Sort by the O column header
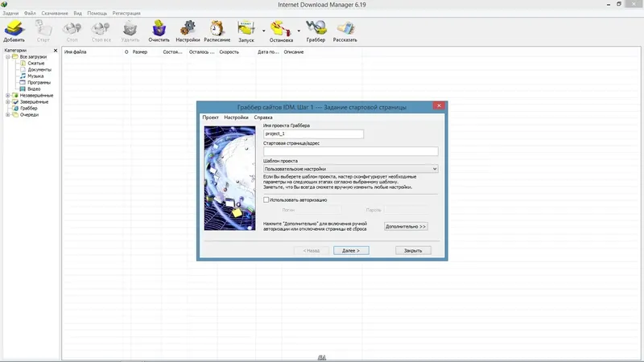 click(126, 52)
